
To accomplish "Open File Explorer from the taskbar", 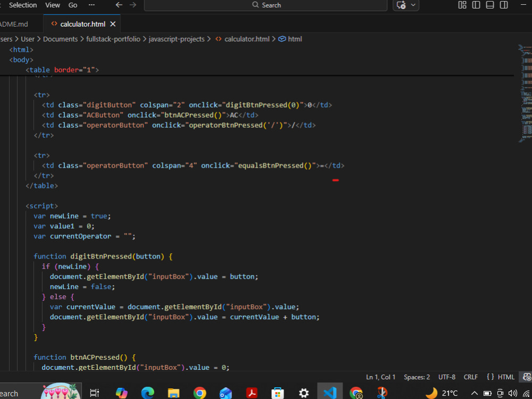I will (174, 393).
